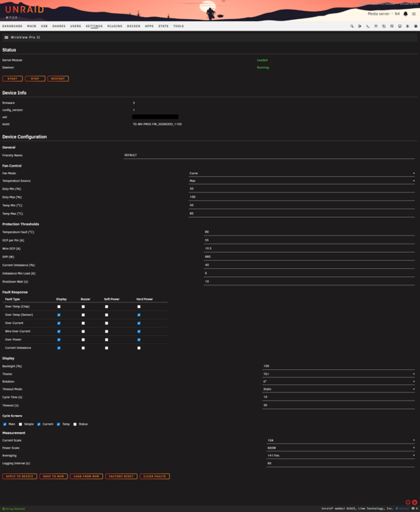Click the Stop daemon button
The height and width of the screenshot is (512, 420).
click(x=35, y=79)
